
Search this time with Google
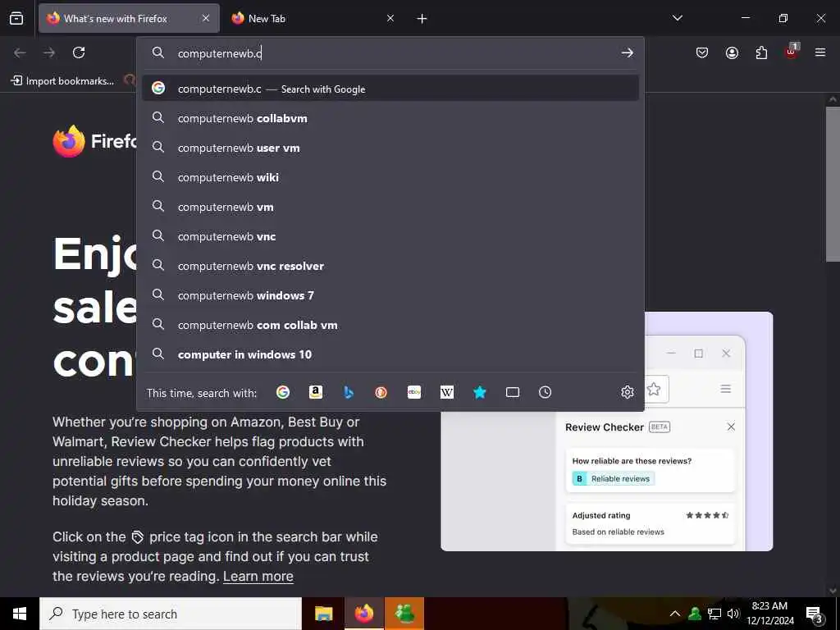(x=283, y=392)
